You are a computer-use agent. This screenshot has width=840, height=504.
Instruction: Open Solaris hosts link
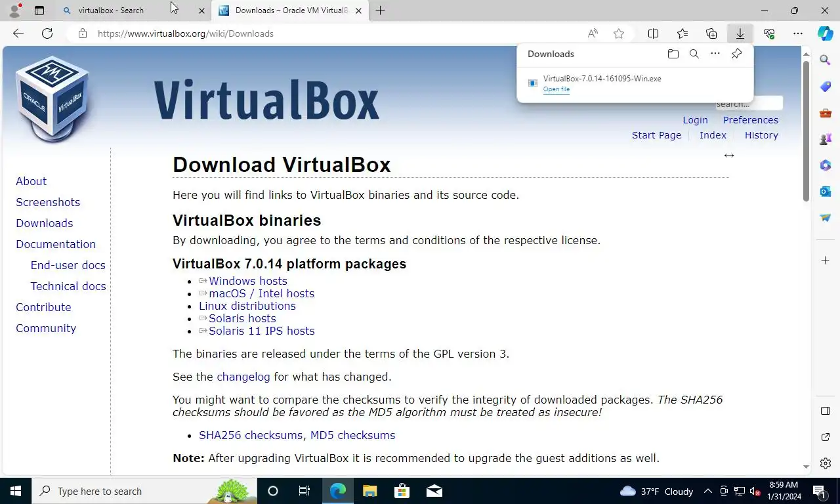tap(242, 318)
